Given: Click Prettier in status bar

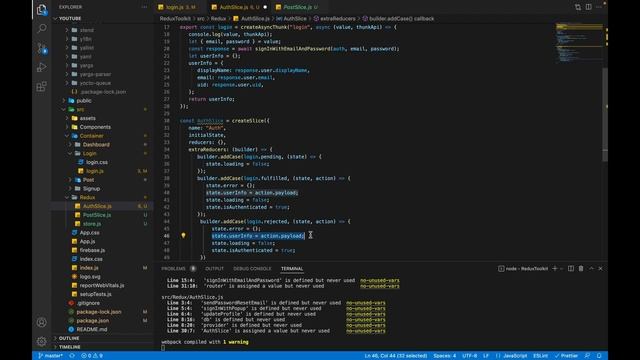Looking at the screenshot, I should point(566,356).
